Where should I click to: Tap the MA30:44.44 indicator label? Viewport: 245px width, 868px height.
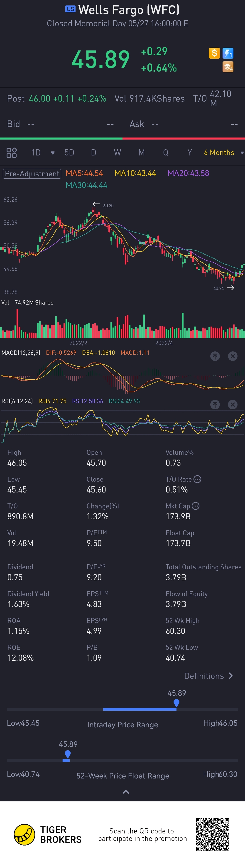click(86, 185)
